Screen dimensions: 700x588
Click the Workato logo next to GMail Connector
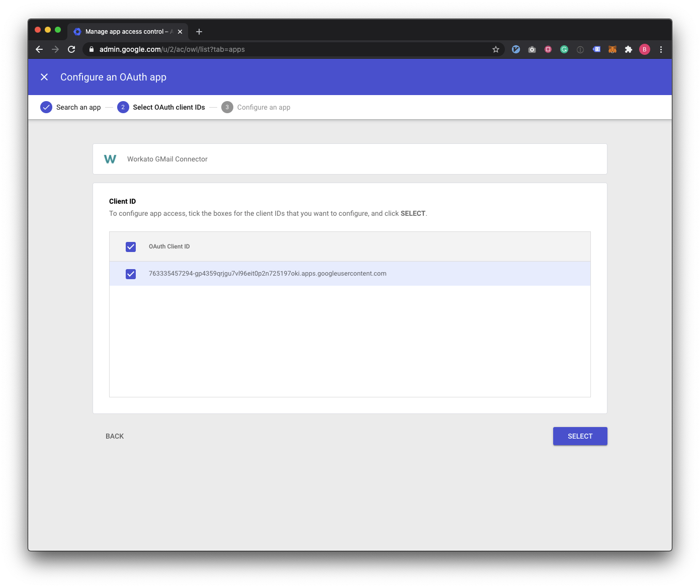tap(110, 159)
